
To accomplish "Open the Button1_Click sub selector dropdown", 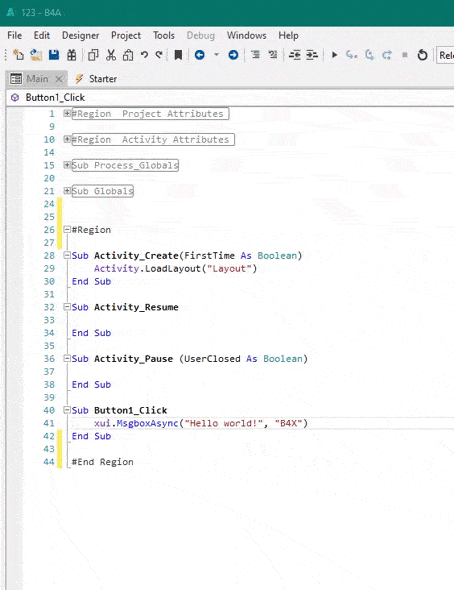I will point(229,97).
